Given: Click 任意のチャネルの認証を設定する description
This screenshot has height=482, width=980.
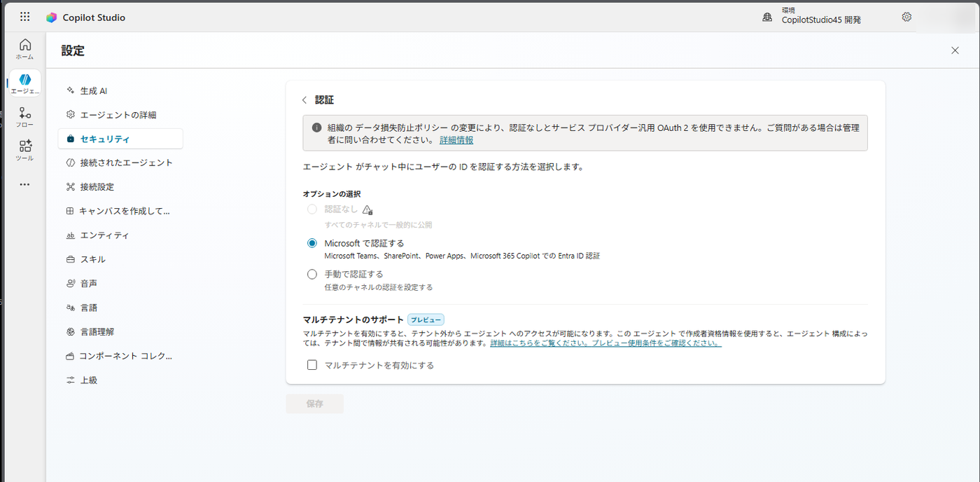Looking at the screenshot, I should [x=378, y=287].
